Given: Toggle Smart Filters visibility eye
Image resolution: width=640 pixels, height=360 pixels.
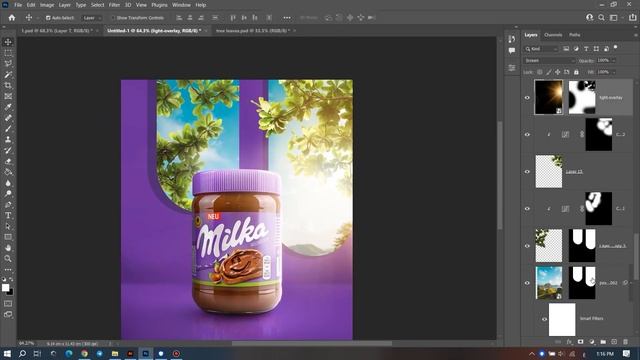Looking at the screenshot, I should click(544, 319).
